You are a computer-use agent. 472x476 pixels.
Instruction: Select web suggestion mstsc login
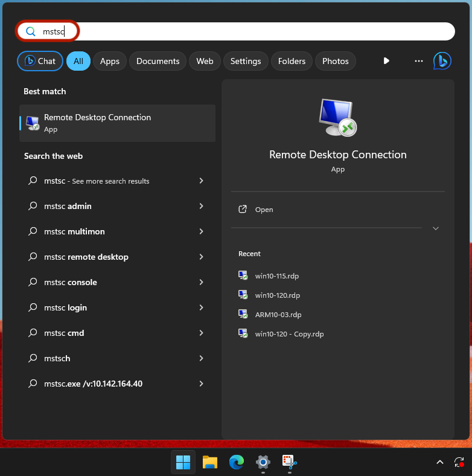pyautogui.click(x=117, y=307)
